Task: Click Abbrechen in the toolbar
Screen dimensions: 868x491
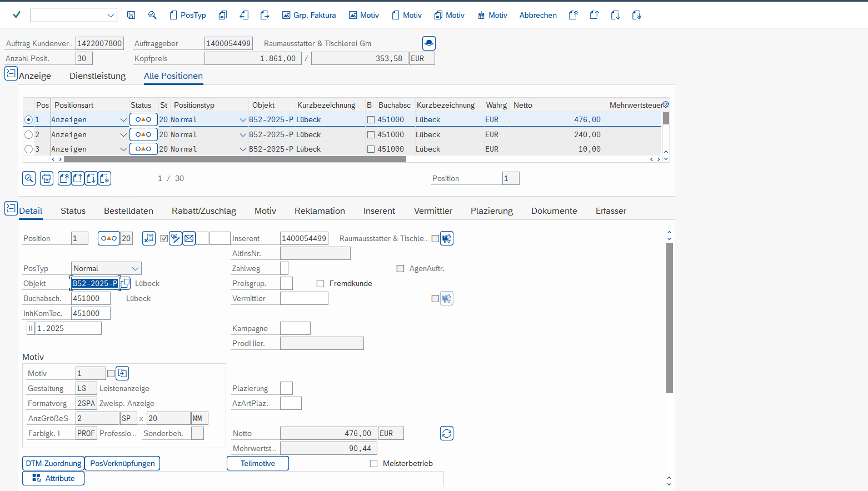Action: (538, 15)
